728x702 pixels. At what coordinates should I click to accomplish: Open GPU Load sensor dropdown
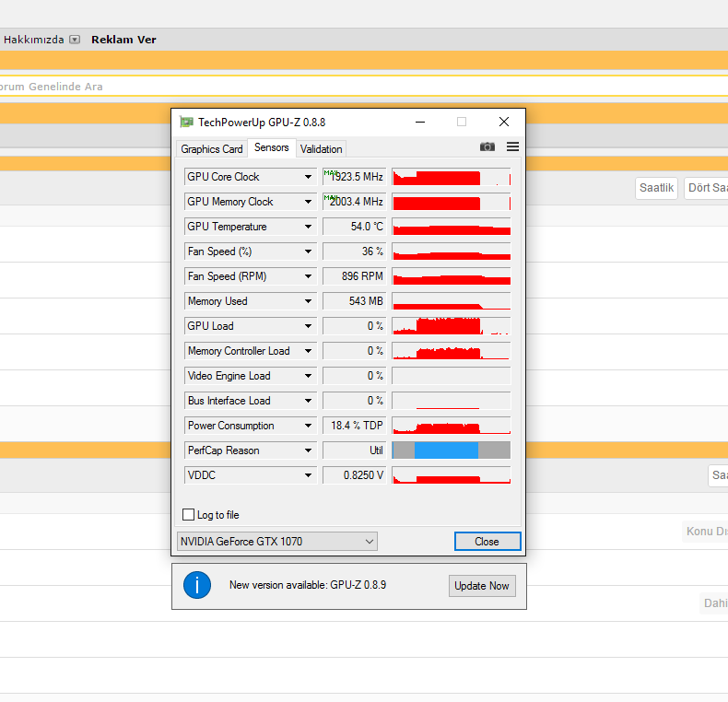pyautogui.click(x=308, y=326)
